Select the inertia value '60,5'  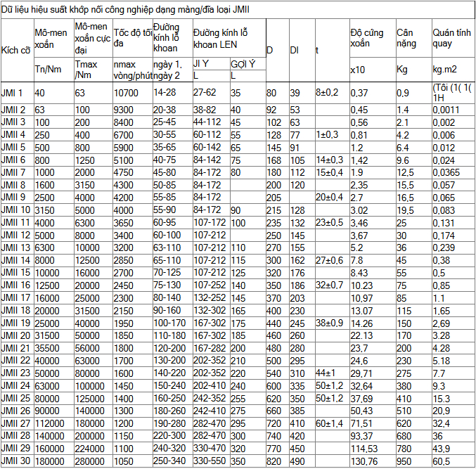[x=441, y=461]
